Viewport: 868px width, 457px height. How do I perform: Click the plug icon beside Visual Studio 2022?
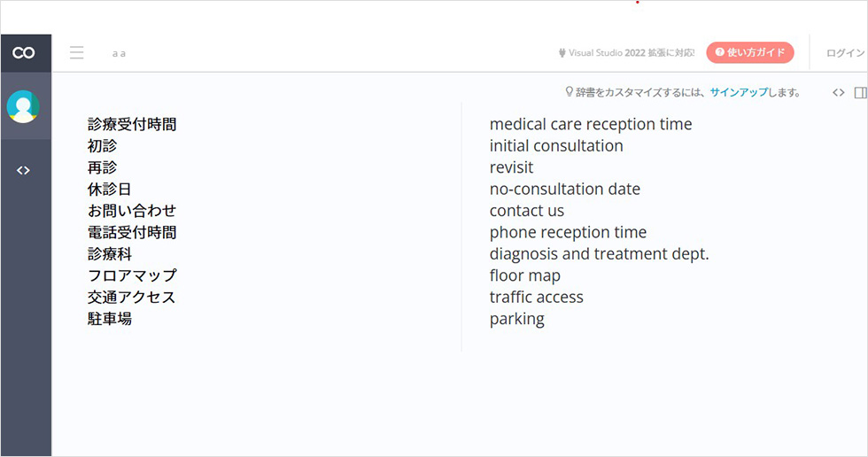562,53
